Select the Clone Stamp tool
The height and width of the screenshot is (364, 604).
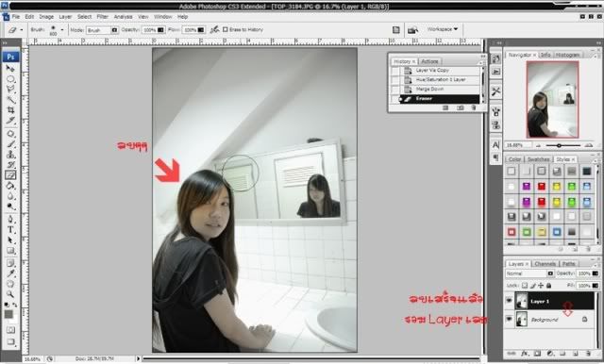click(x=10, y=155)
